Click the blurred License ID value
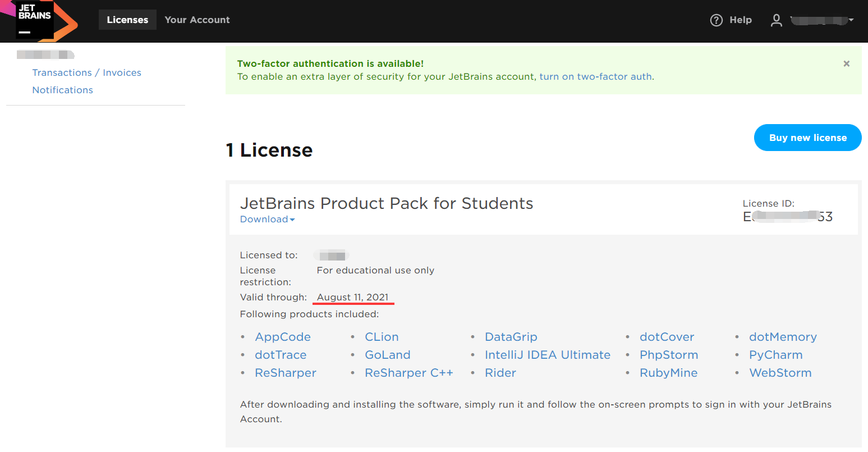 coord(788,217)
